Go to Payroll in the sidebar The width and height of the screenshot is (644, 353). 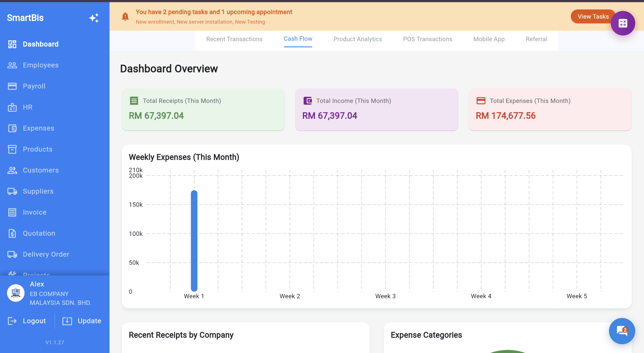(x=34, y=86)
